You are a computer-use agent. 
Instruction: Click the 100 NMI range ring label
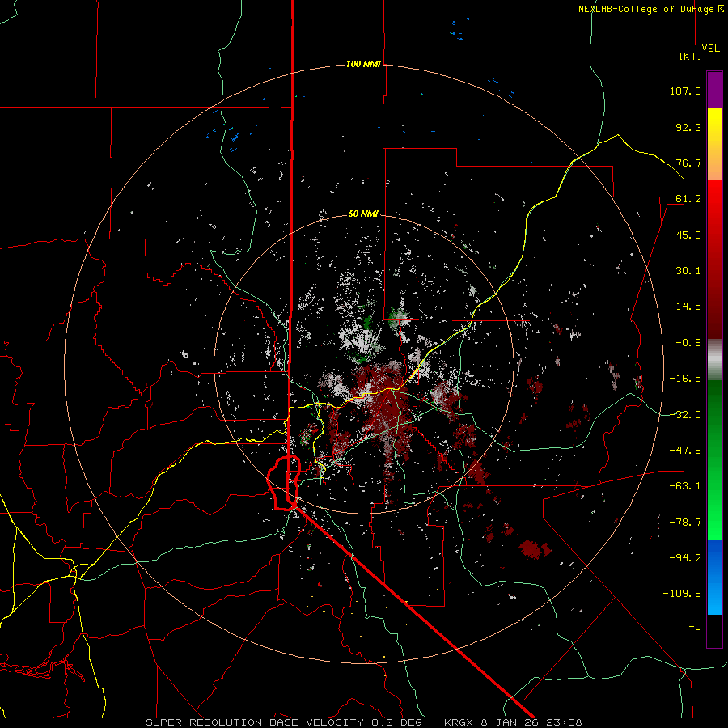[x=363, y=64]
